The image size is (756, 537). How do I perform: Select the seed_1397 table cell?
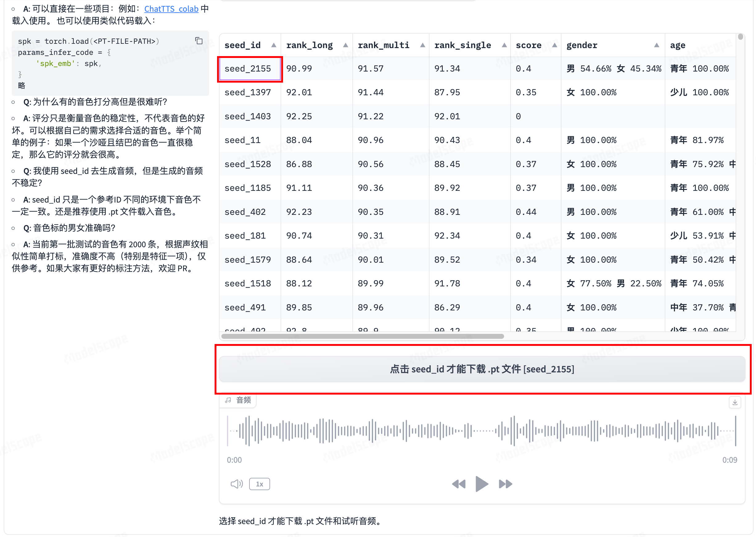tap(248, 92)
